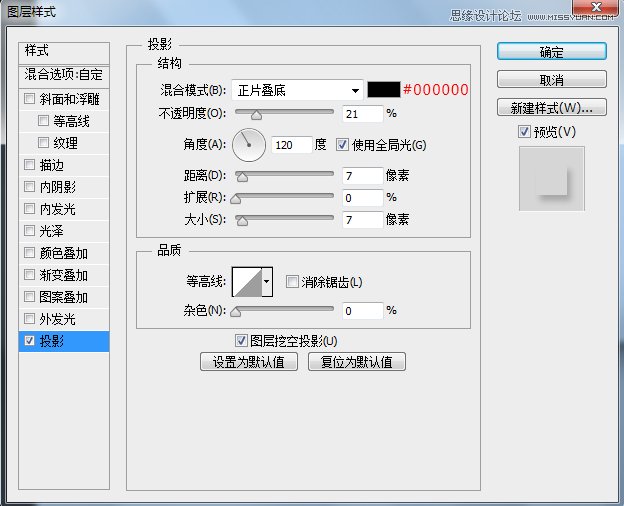Screen dimensions: 624x506
Task: Close the 图层样式 dialog
Action: [x=596, y=8]
